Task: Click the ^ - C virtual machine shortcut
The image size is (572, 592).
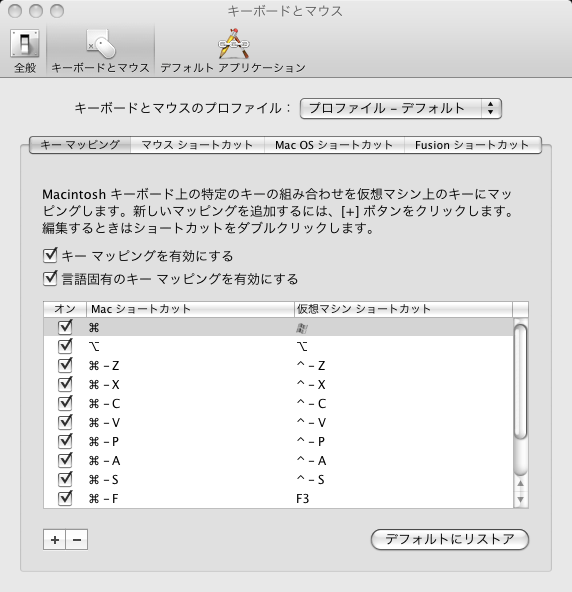Action: coord(311,404)
